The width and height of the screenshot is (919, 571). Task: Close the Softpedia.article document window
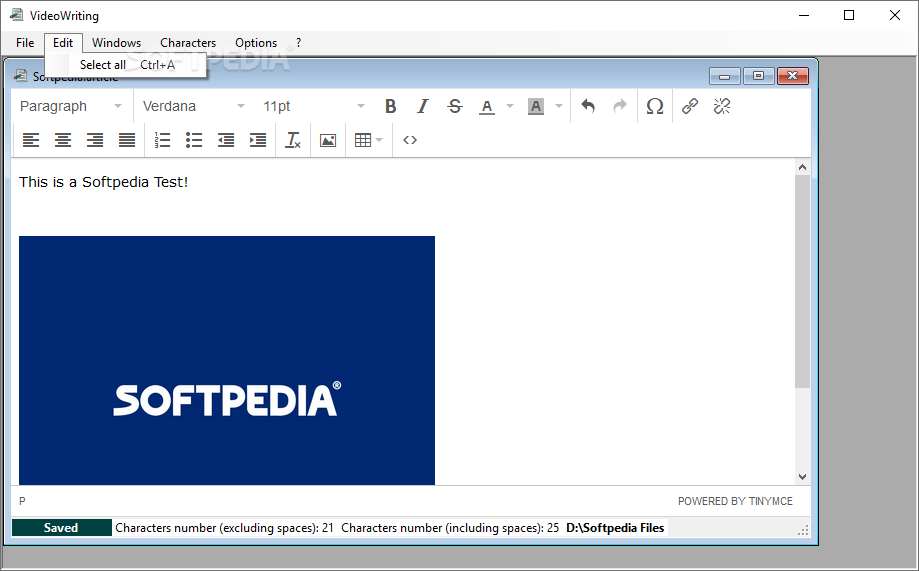792,76
